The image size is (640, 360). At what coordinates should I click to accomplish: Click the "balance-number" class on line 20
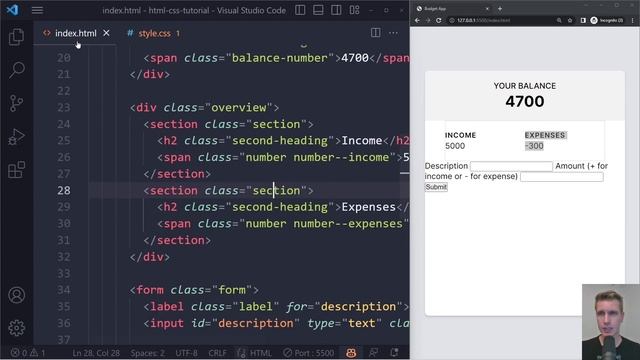(x=280, y=58)
